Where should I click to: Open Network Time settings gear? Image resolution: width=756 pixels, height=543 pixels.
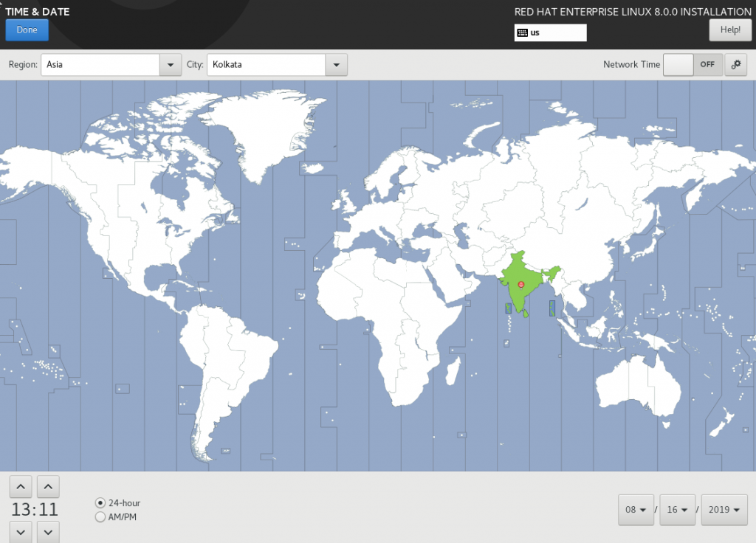tap(735, 64)
